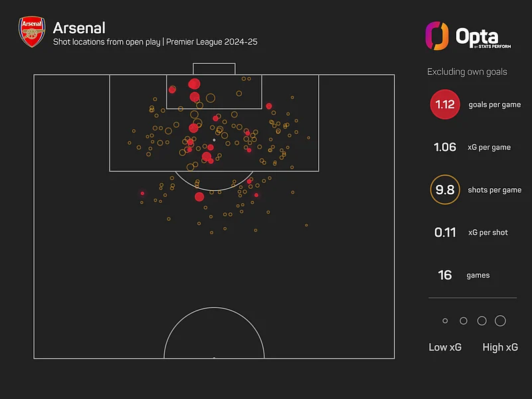This screenshot has height=399, width=532.
Task: Click the 9.8 shots ring marker
Action: (445, 190)
